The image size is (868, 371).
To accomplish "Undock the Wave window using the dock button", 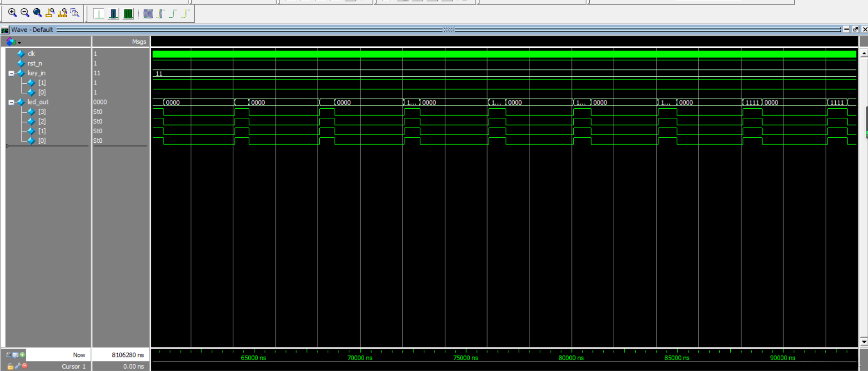I will click(x=855, y=30).
